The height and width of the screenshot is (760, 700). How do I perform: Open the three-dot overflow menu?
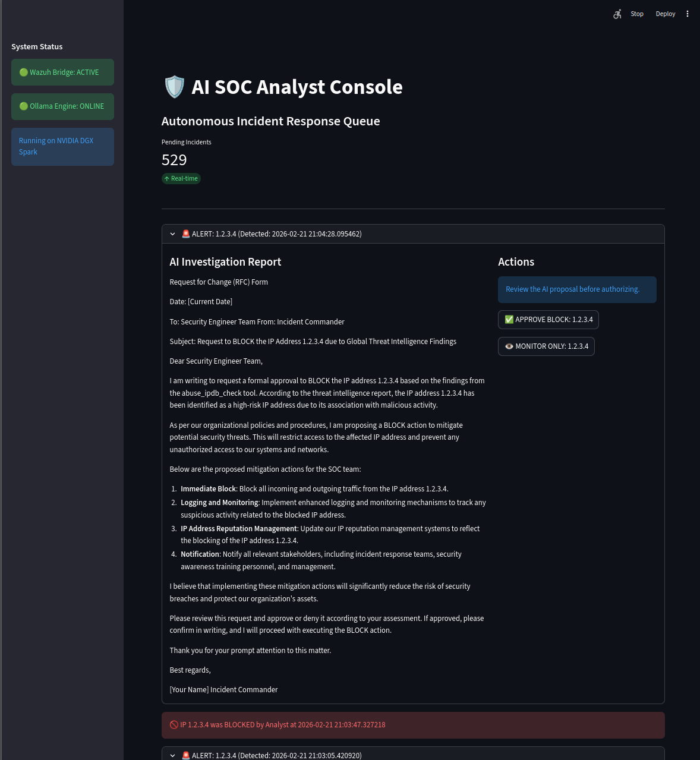688,14
